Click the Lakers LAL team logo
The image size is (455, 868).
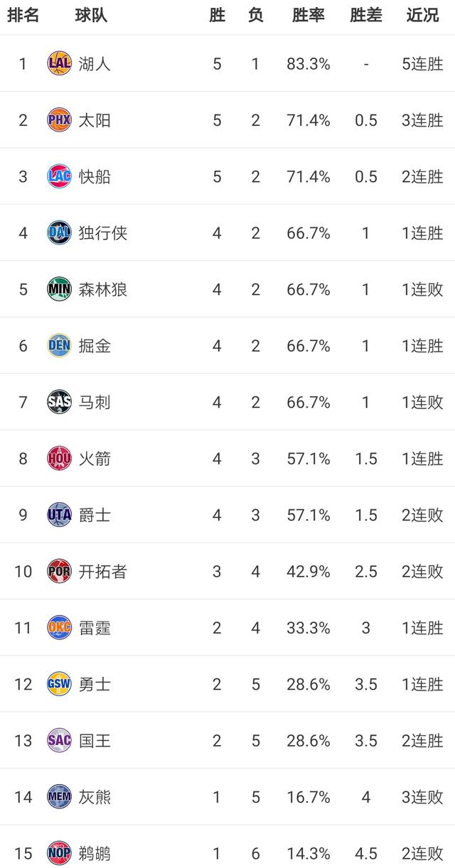pyautogui.click(x=60, y=63)
